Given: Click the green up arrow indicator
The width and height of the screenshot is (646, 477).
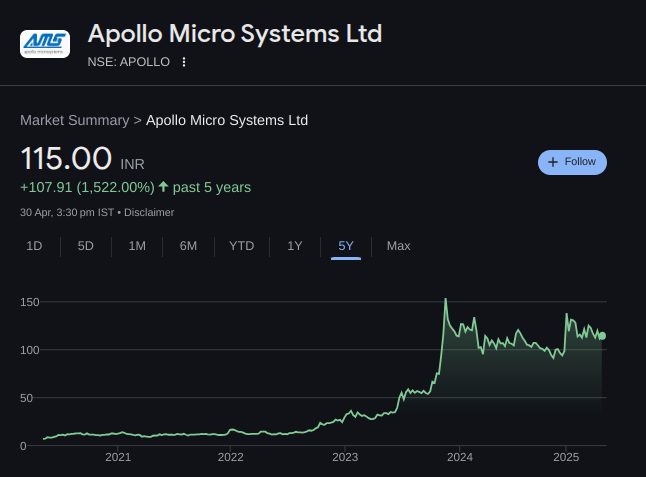Looking at the screenshot, I should tap(163, 187).
